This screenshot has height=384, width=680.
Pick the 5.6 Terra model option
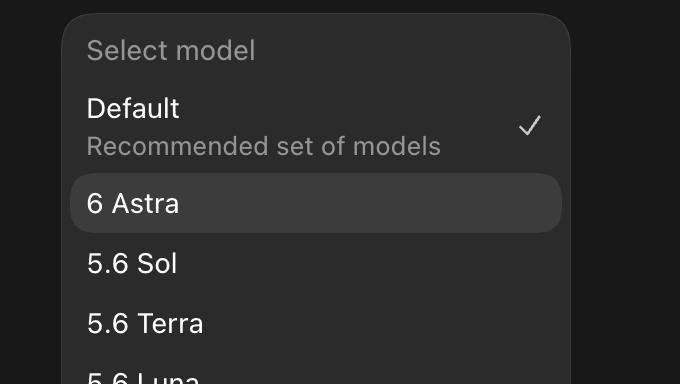click(316, 323)
